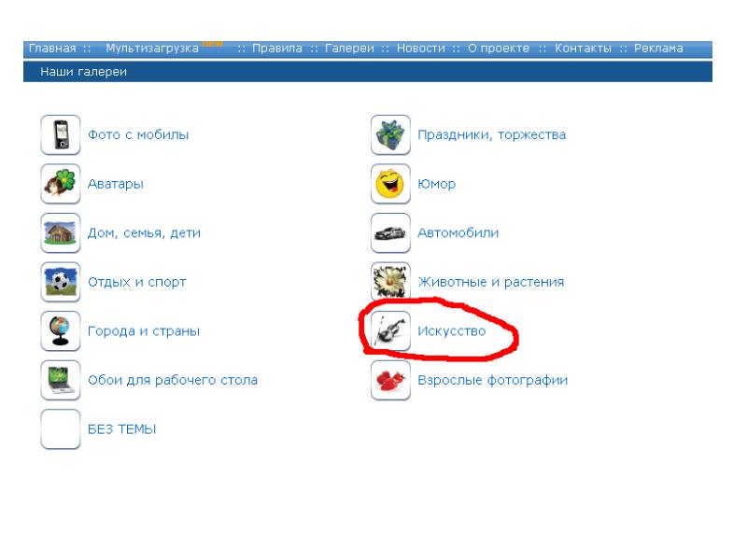
Task: Click the soccer ball sports icon
Action: (61, 282)
